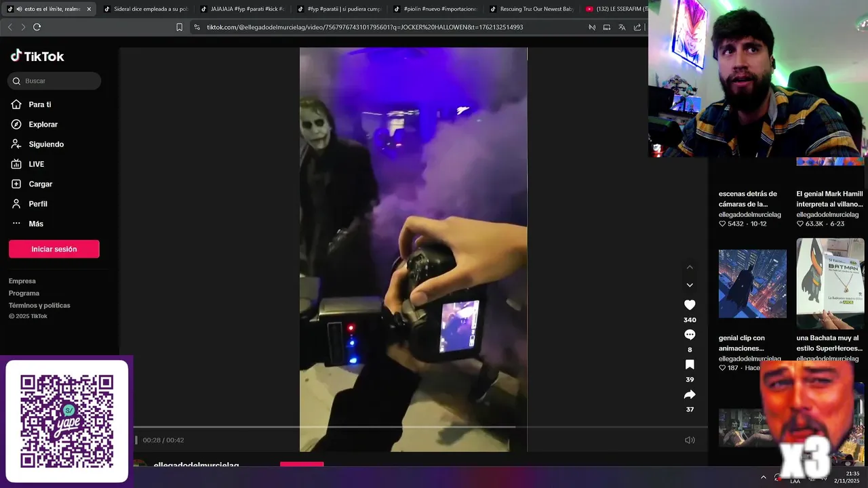
Task: Go forward with browser forward arrow
Action: click(x=23, y=27)
